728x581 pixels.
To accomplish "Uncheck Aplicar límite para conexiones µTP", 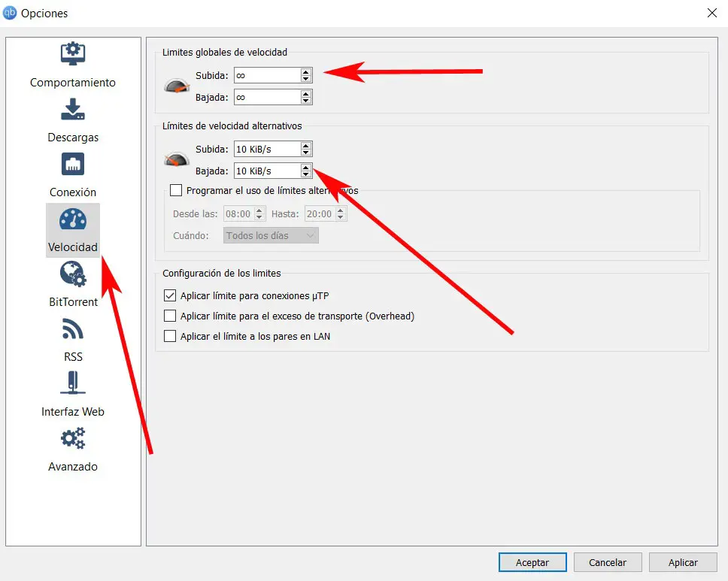I will coord(170,295).
